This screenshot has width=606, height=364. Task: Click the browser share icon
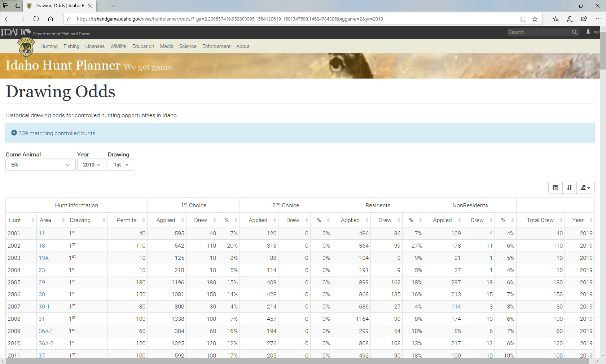tap(584, 19)
